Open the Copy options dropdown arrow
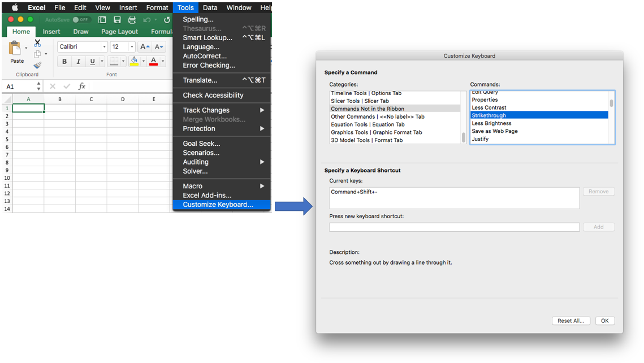This screenshot has height=363, width=644. (x=46, y=54)
